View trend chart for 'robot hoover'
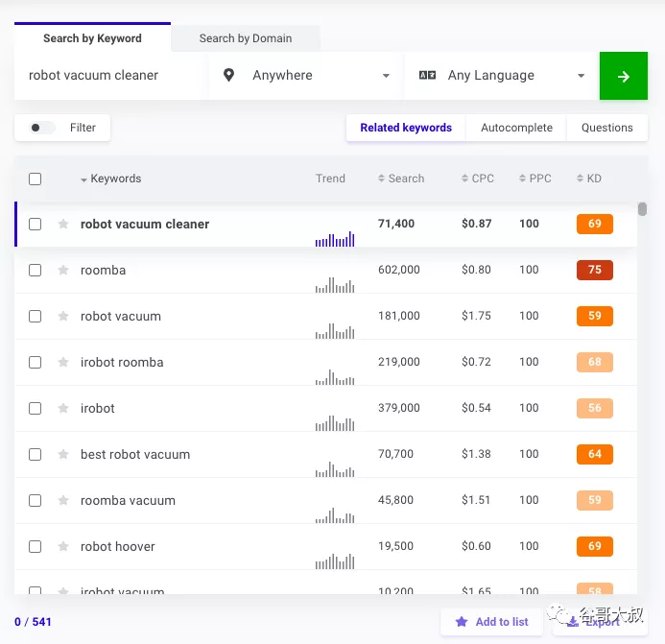 [x=335, y=561]
